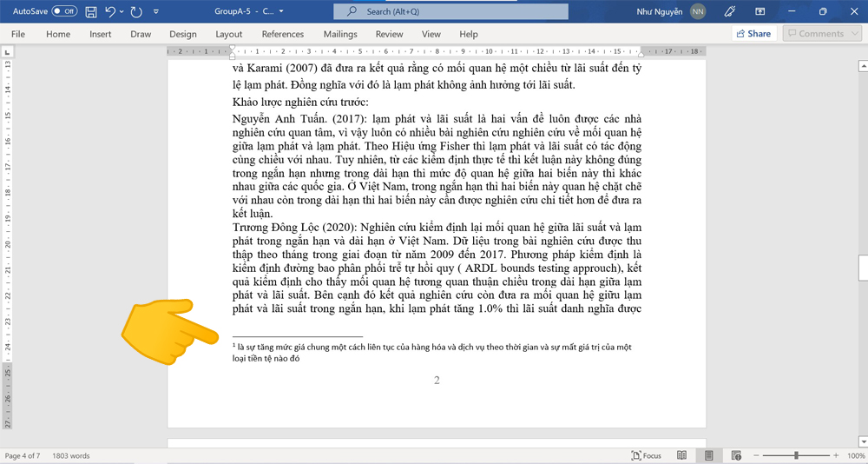Select Print Layout view icon
868x464 pixels.
[x=709, y=455]
